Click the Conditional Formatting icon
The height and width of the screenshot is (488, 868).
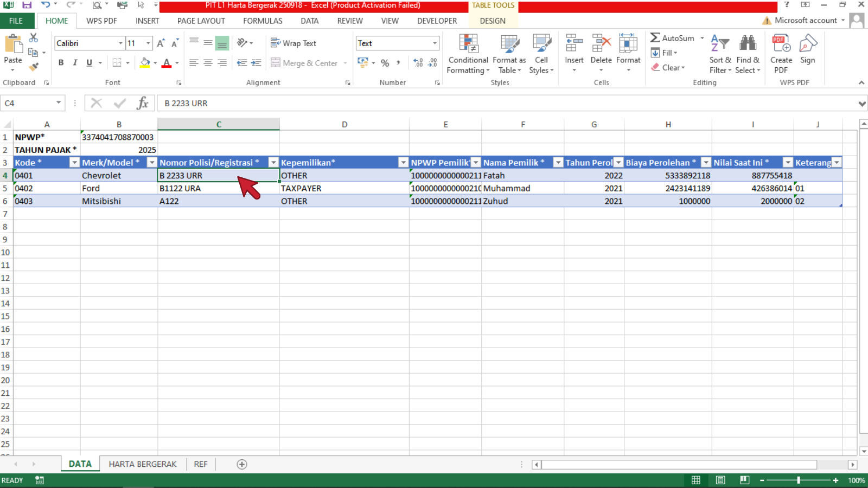[468, 44]
